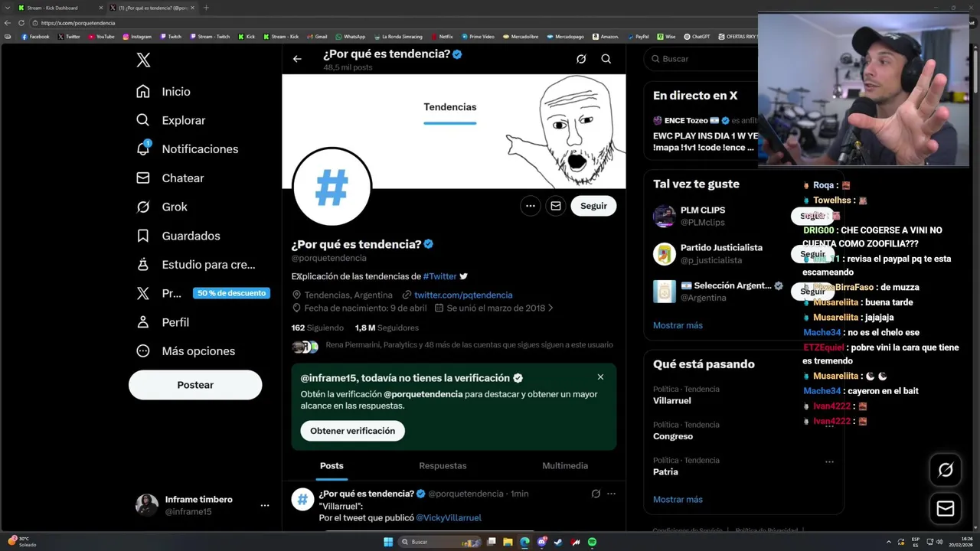
Task: Show hidden system tray icons chevron
Action: tap(888, 542)
